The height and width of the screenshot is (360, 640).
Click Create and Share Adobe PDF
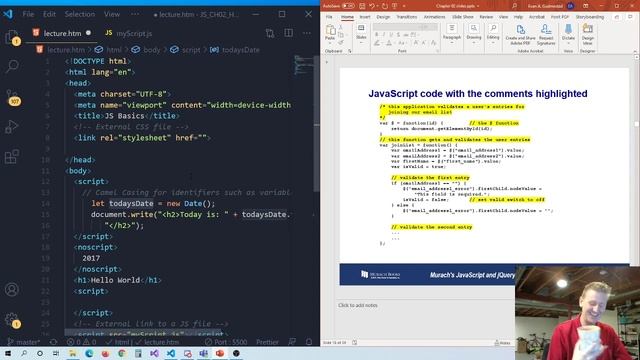520,35
